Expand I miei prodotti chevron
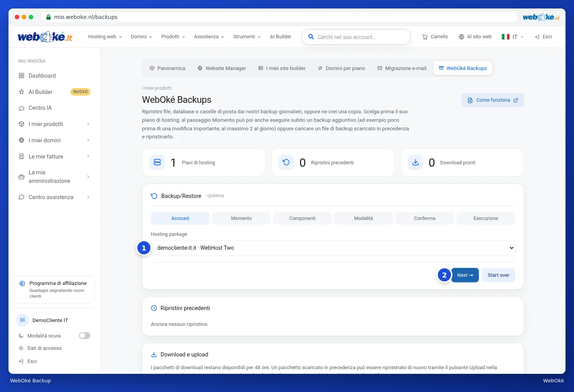Screen dimensions: 574x392 tap(88, 124)
